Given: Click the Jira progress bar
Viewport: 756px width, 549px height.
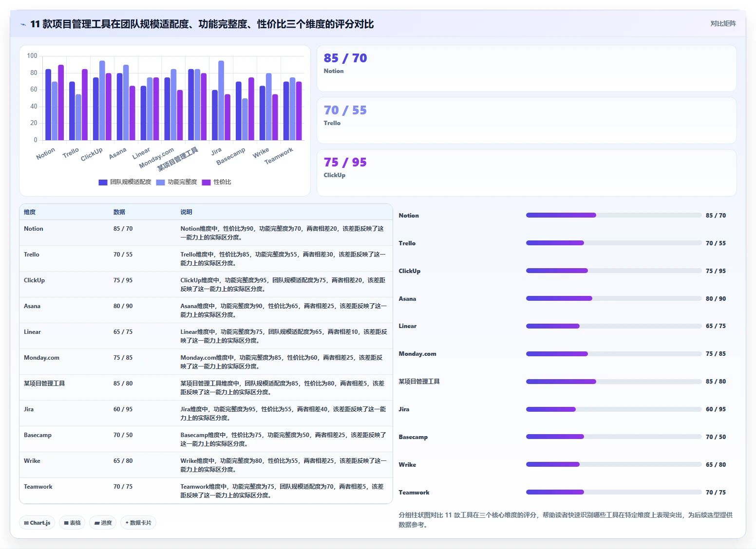Looking at the screenshot, I should (x=614, y=409).
